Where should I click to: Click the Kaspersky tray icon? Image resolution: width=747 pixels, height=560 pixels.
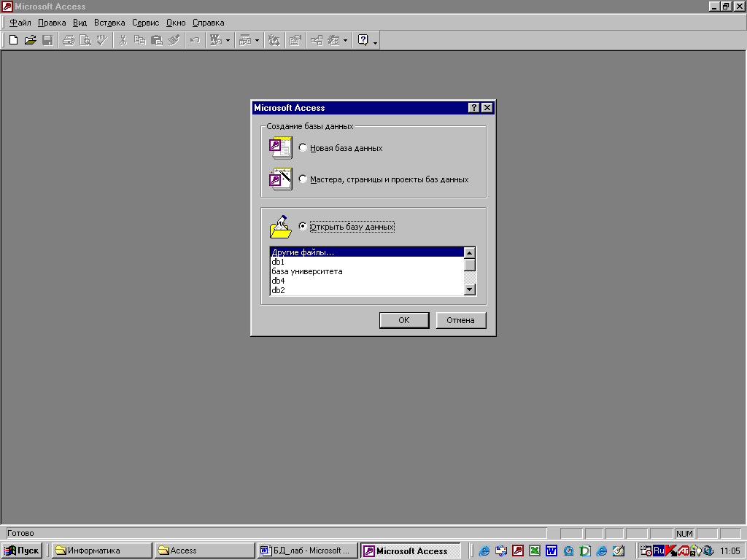(671, 551)
